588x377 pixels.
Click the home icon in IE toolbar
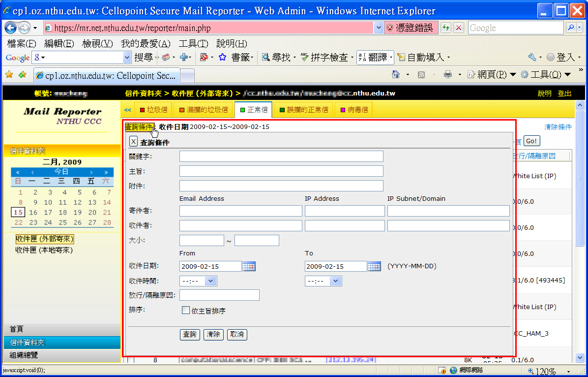pos(396,75)
